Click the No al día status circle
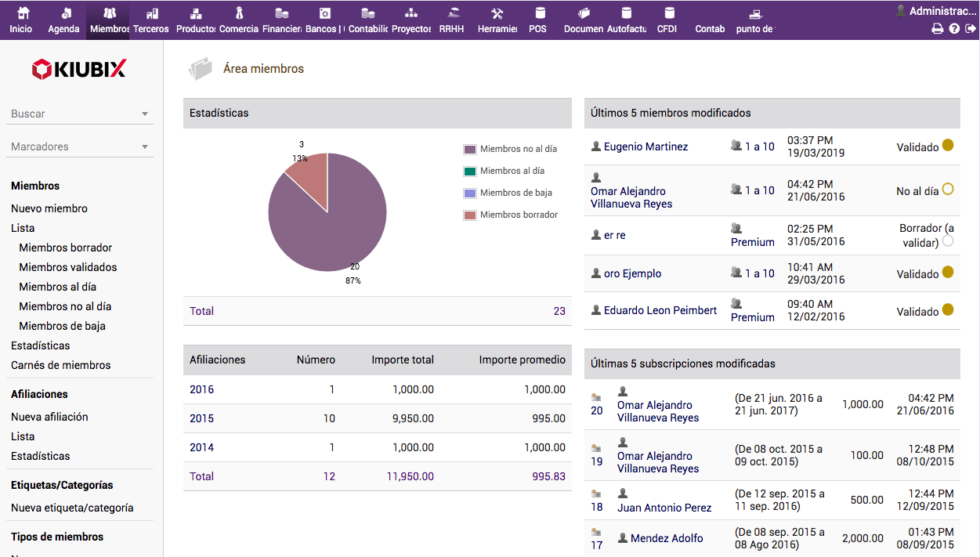The height and width of the screenshot is (557, 980). pos(948,189)
